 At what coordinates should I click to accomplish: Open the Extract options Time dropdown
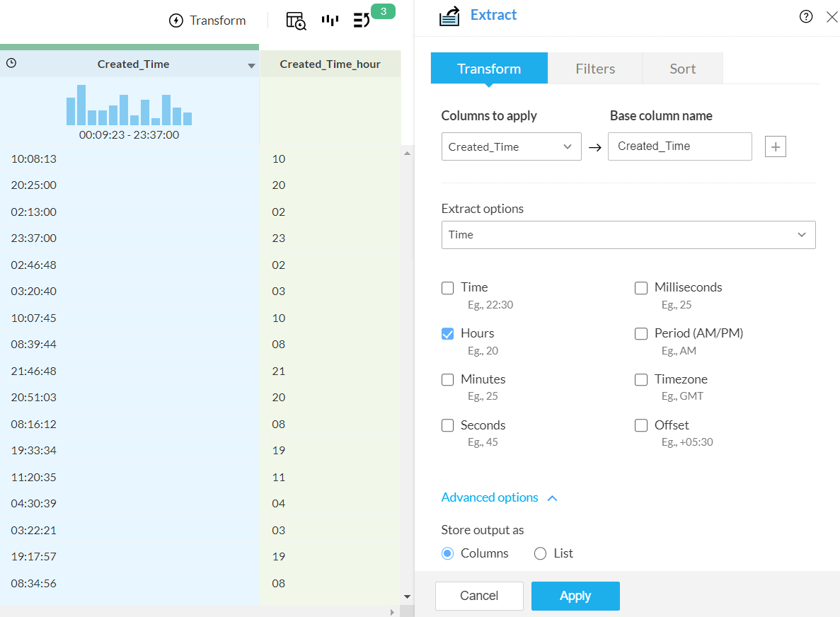[x=628, y=235]
